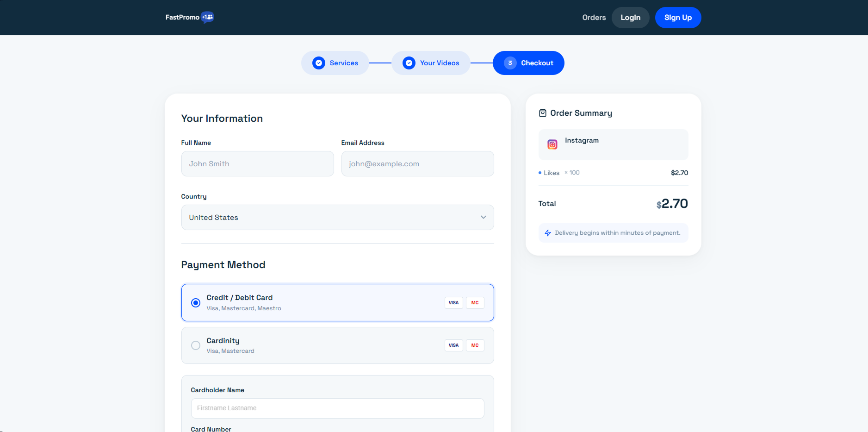Viewport: 868px width, 432px height.
Task: Click the Your Videos step checkmark icon
Action: pyautogui.click(x=409, y=63)
